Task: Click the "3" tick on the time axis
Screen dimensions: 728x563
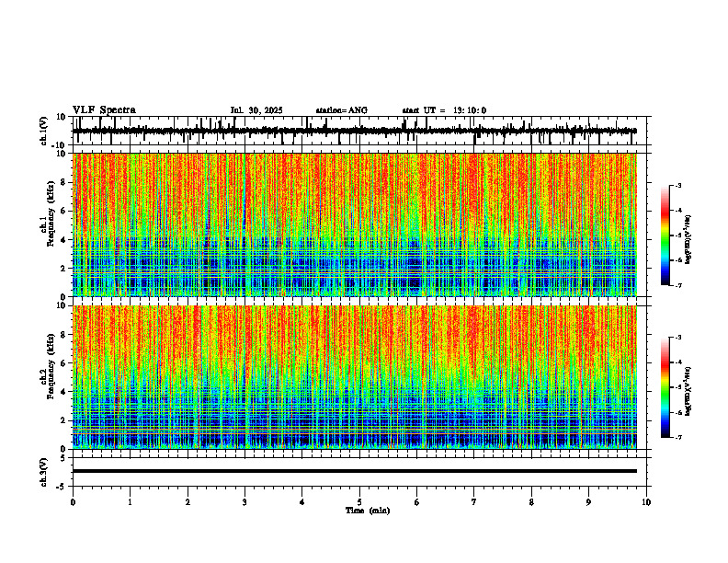Action: point(245,502)
